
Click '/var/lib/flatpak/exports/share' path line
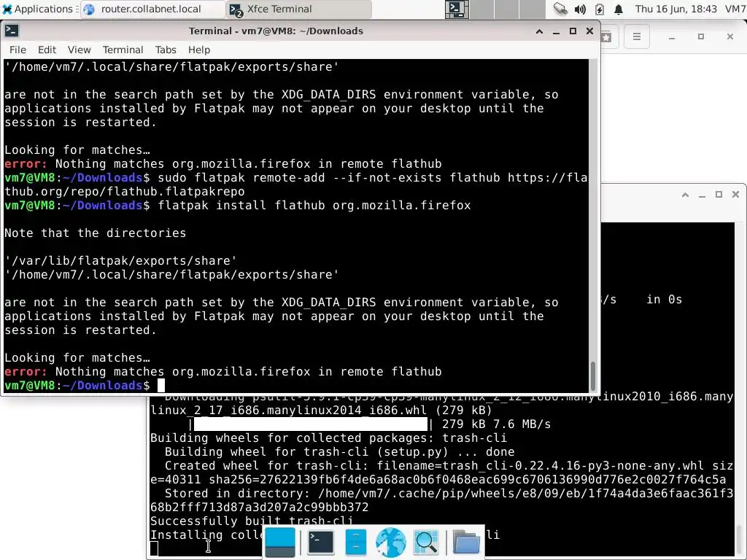[120, 260]
